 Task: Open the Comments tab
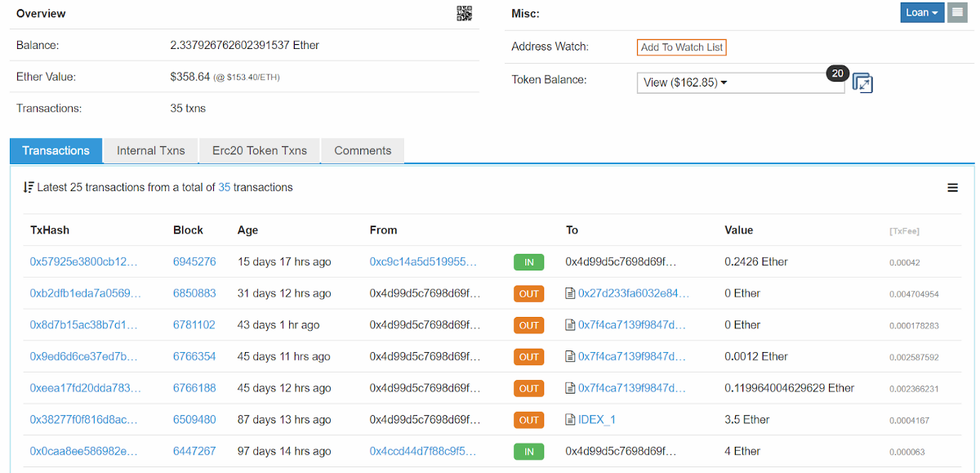pos(363,150)
